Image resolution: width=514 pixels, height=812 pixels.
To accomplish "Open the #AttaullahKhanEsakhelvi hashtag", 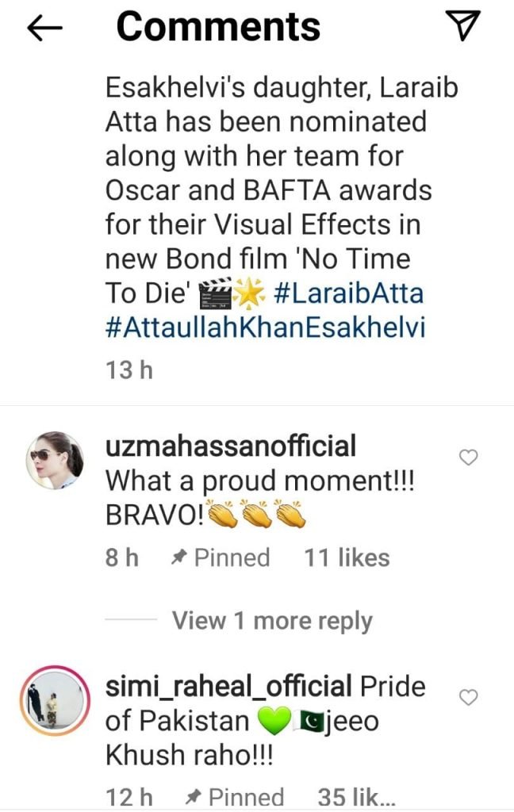I will pyautogui.click(x=265, y=328).
